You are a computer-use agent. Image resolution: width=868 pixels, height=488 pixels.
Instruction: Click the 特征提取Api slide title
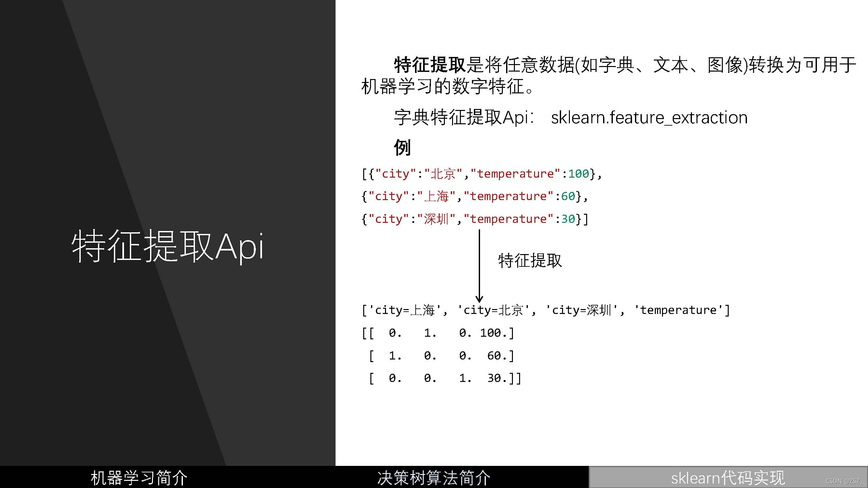[168, 247]
